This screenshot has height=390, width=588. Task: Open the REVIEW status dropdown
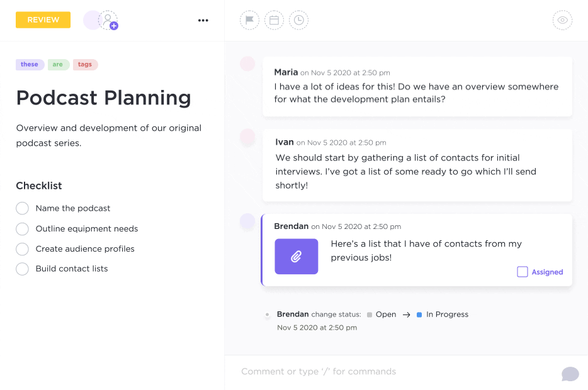43,19
